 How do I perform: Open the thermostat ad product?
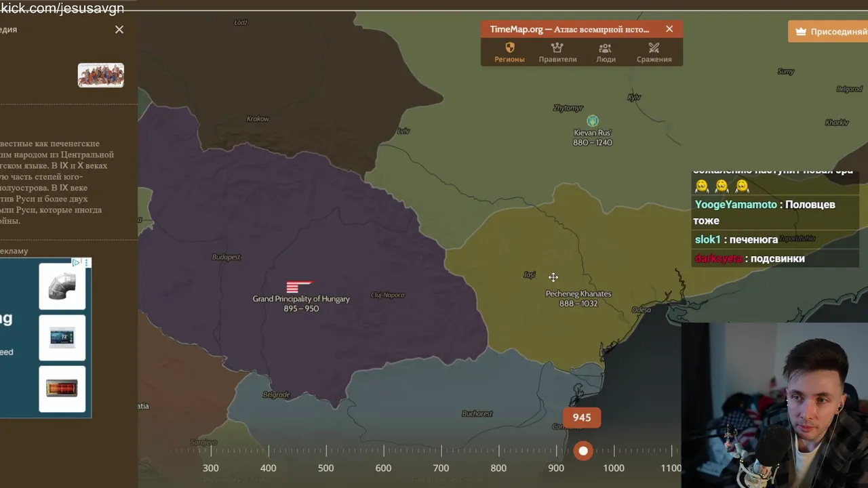click(x=62, y=338)
